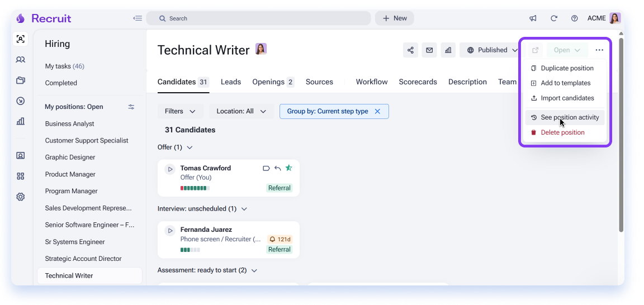
Task: Switch to the Scorecards tab
Action: click(418, 82)
